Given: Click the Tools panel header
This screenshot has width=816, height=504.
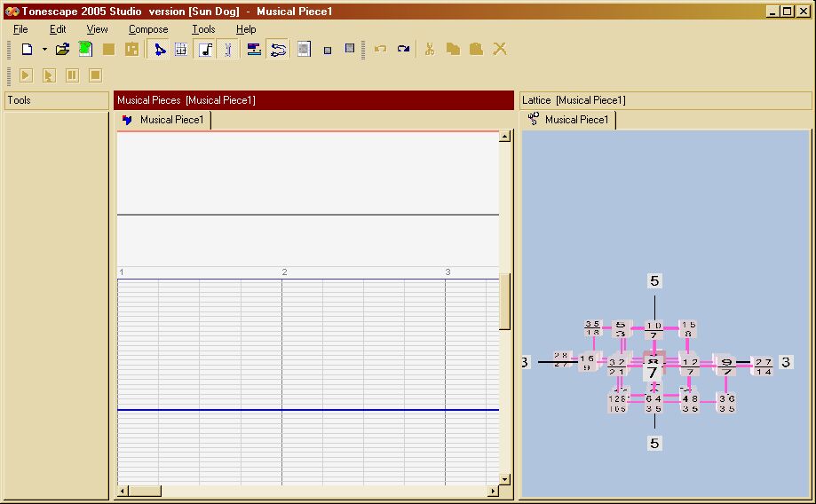Looking at the screenshot, I should tap(57, 100).
